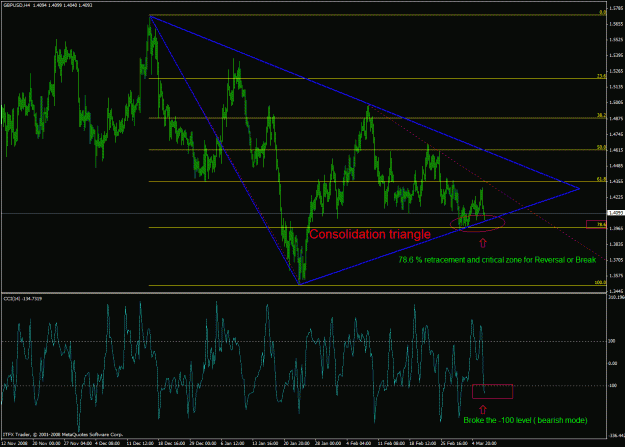The width and height of the screenshot is (625, 447).
Task: Click the 1.5265 price axis value
Action: [x=616, y=71]
